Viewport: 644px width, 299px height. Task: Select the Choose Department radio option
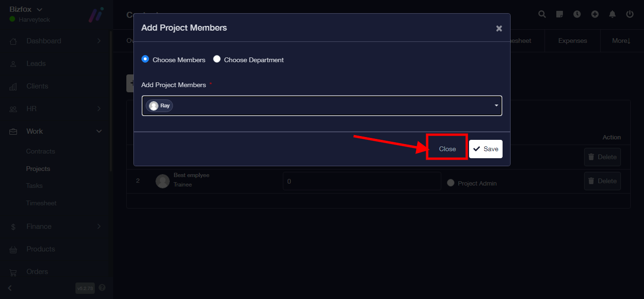(217, 59)
